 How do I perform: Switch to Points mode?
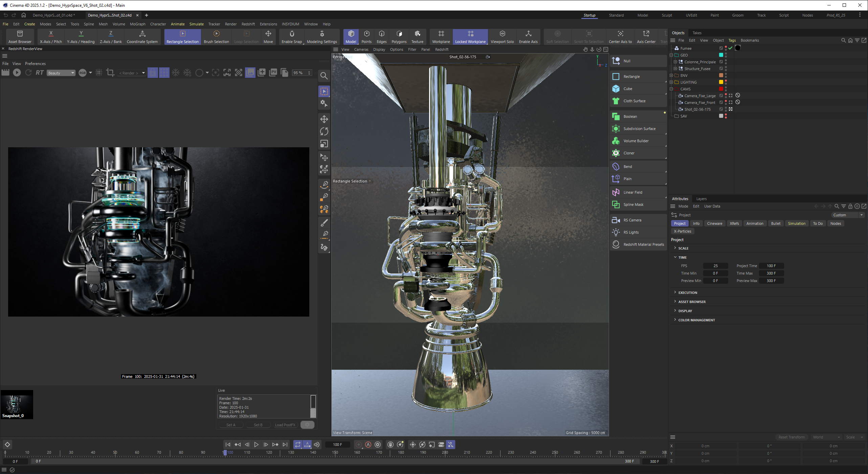point(366,37)
